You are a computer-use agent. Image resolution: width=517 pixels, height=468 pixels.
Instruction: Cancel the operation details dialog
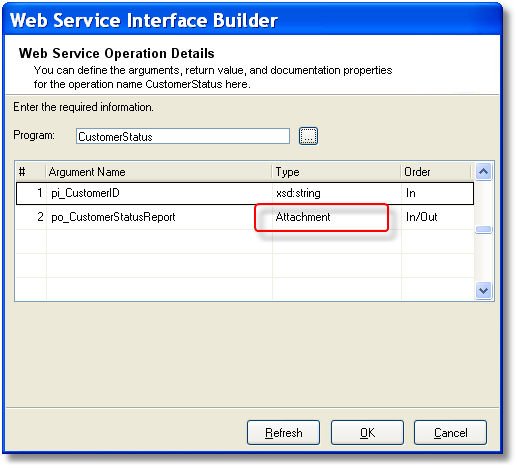tap(450, 432)
